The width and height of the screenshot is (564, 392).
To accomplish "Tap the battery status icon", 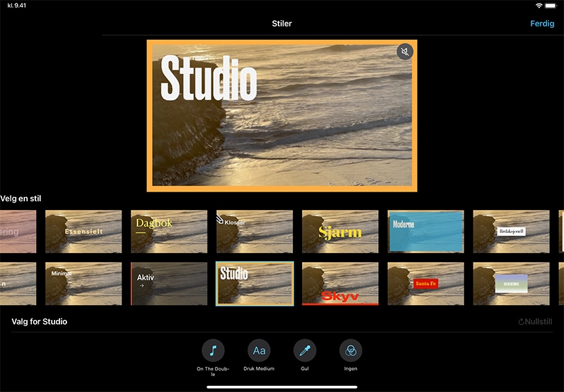I will [551, 6].
